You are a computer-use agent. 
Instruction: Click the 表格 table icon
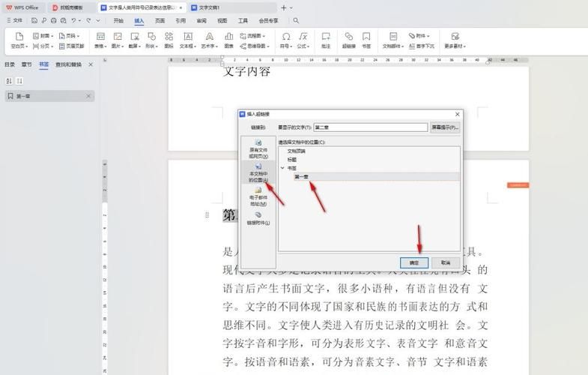(100, 37)
